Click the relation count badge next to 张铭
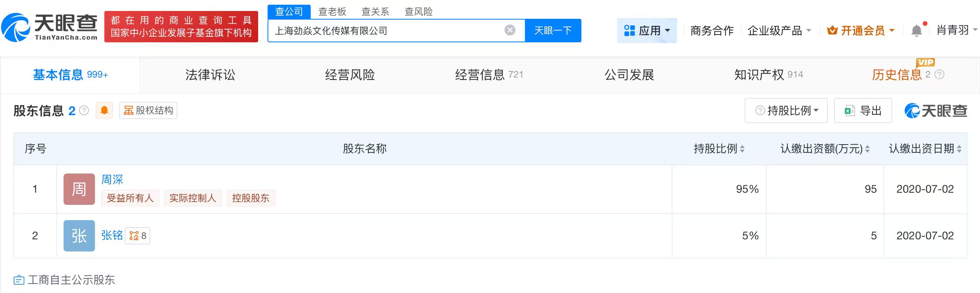980x293 pixels. coord(138,236)
